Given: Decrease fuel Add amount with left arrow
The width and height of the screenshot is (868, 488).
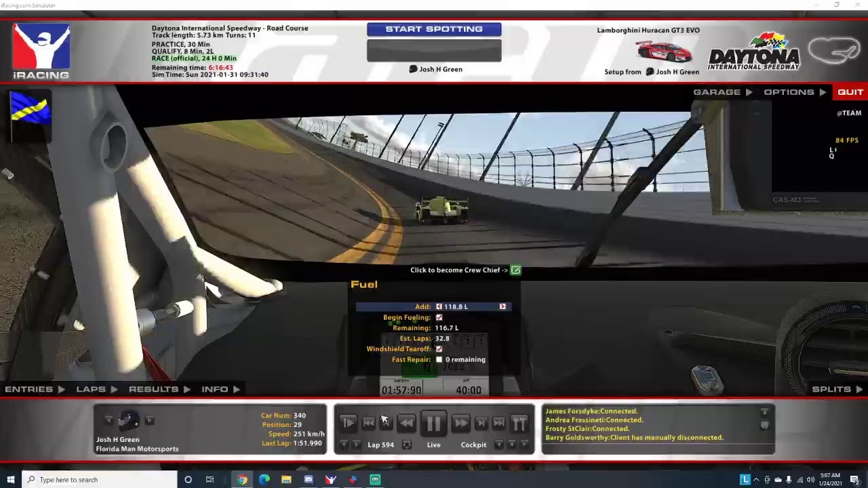Looking at the screenshot, I should click(x=439, y=307).
